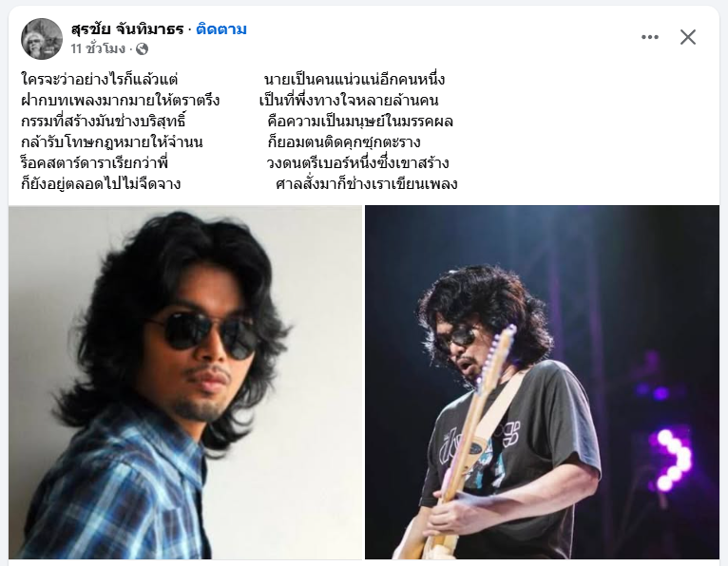
Task: Click the sunglasses in the left portrait
Action: pos(204,334)
